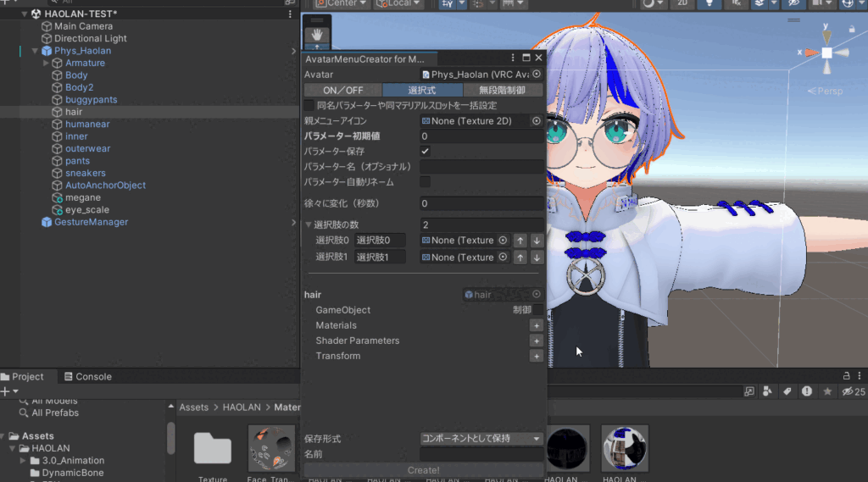Open GestureManager prefab via right chevron
This screenshot has width=868, height=482.
tap(293, 223)
